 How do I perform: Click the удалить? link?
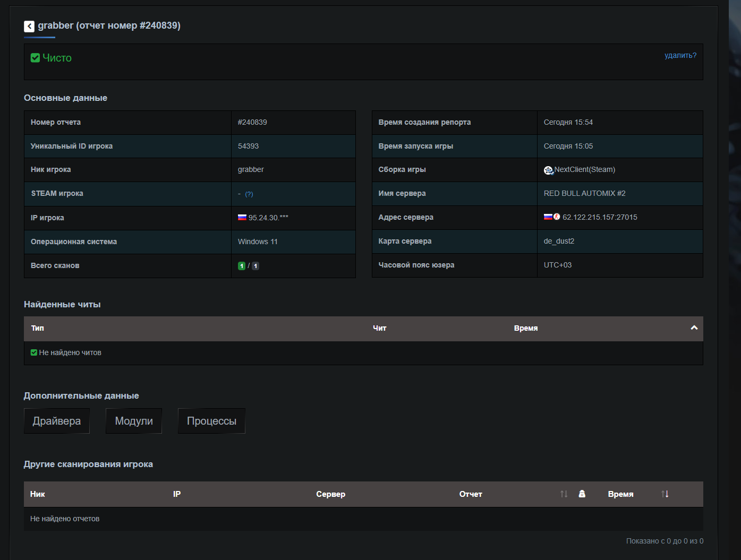coord(680,55)
